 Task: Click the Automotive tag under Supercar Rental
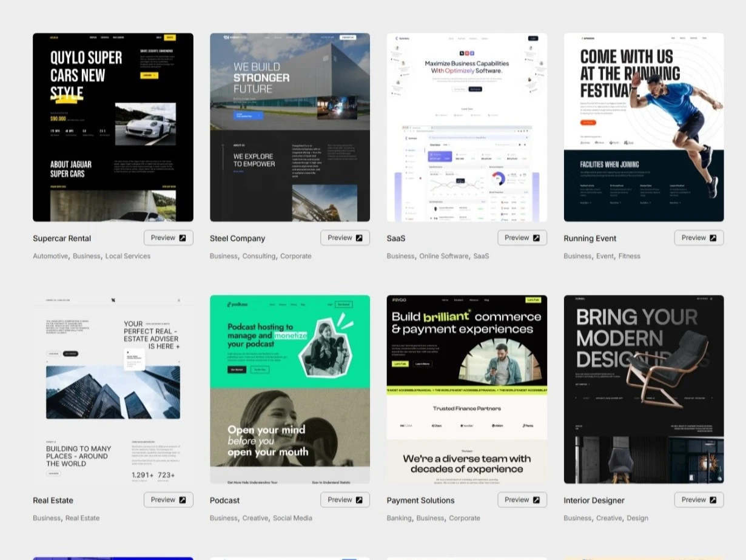50,256
